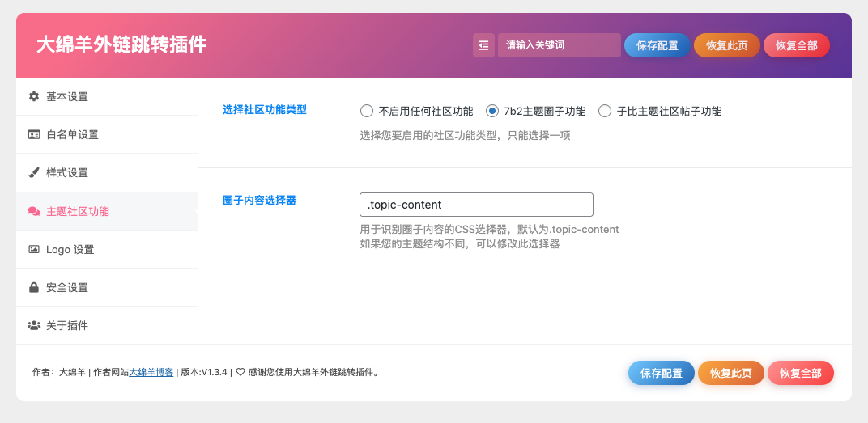Click the heart icon in the footer
868x423 pixels.
coord(240,372)
